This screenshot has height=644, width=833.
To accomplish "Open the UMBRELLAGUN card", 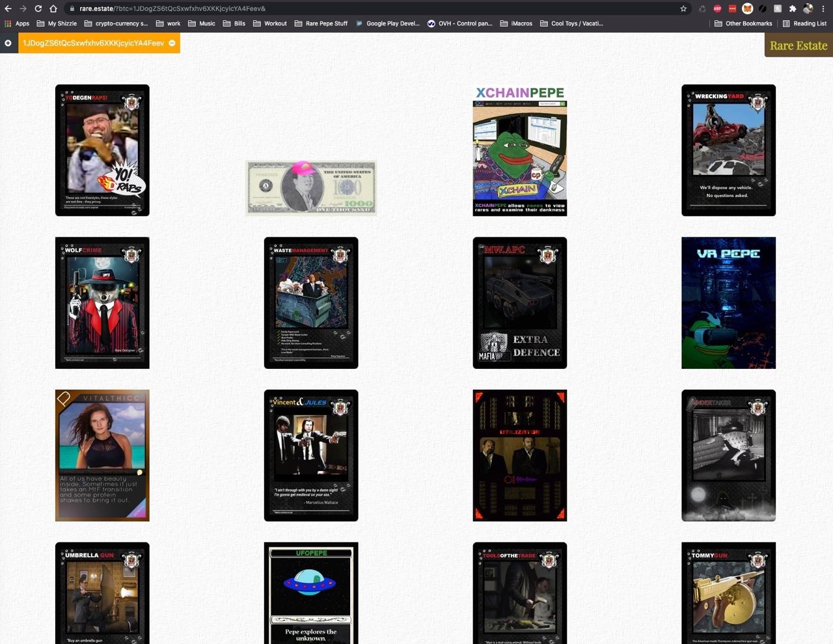I will (102, 593).
